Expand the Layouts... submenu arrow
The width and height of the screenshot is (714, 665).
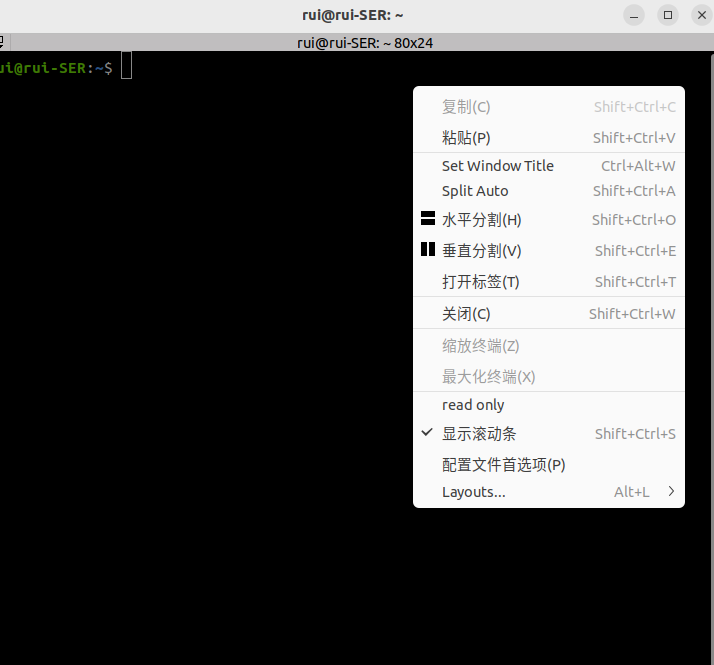[671, 492]
